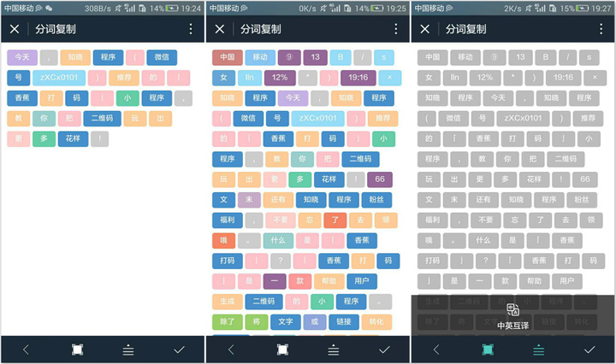Tap the 12% chip on middle screen
The height and width of the screenshot is (364, 616).
[280, 78]
